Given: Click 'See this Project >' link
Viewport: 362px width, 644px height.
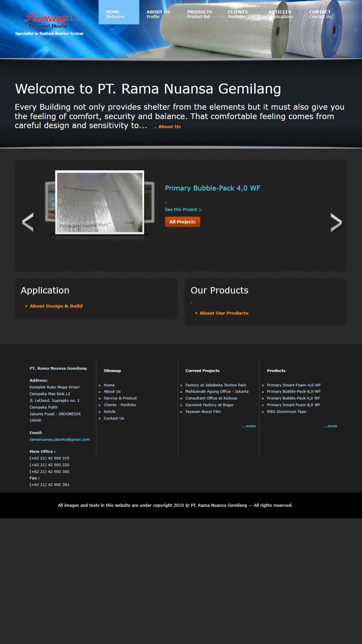Looking at the screenshot, I should click(x=183, y=210).
